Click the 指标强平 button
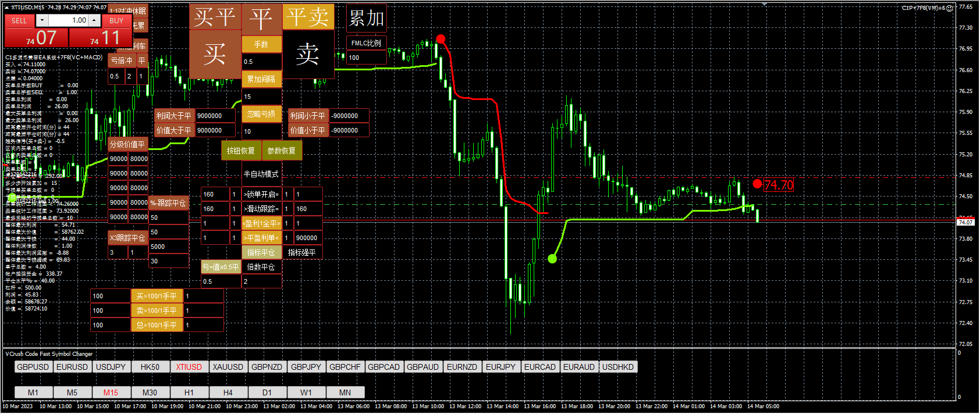The width and height of the screenshot is (980, 414). click(x=302, y=252)
